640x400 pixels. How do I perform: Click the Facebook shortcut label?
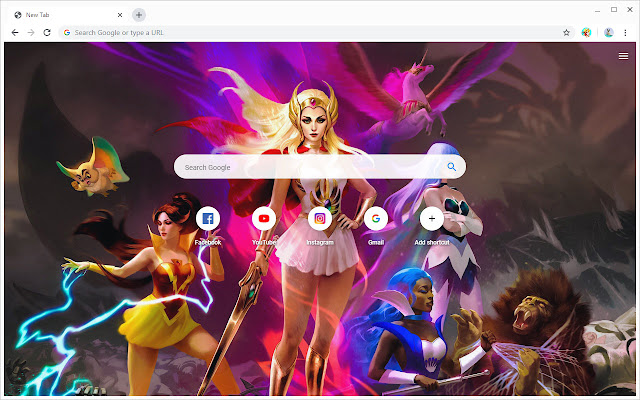coord(208,242)
